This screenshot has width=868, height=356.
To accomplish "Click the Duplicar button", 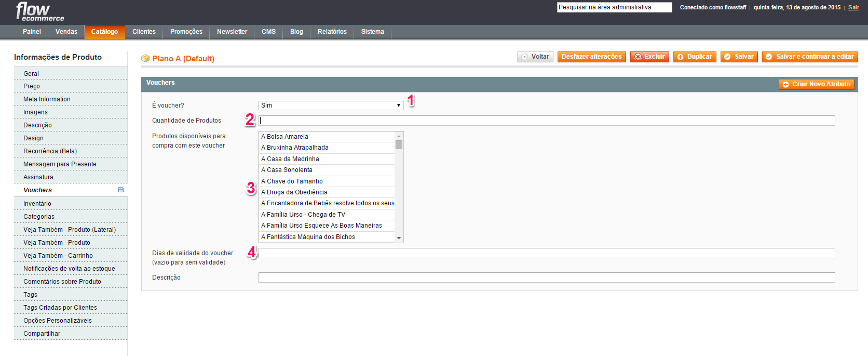I will point(695,57).
